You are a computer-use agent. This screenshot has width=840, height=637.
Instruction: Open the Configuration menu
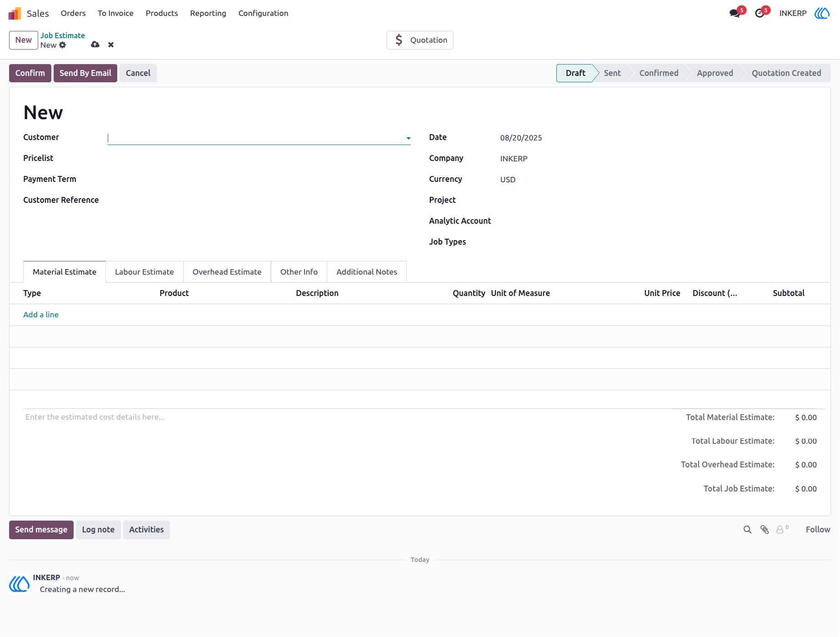point(263,13)
